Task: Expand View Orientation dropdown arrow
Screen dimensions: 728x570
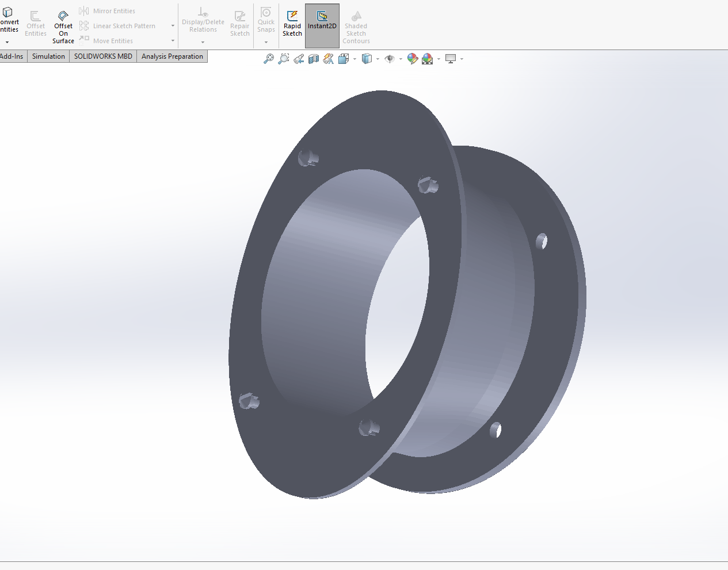Action: click(x=355, y=59)
